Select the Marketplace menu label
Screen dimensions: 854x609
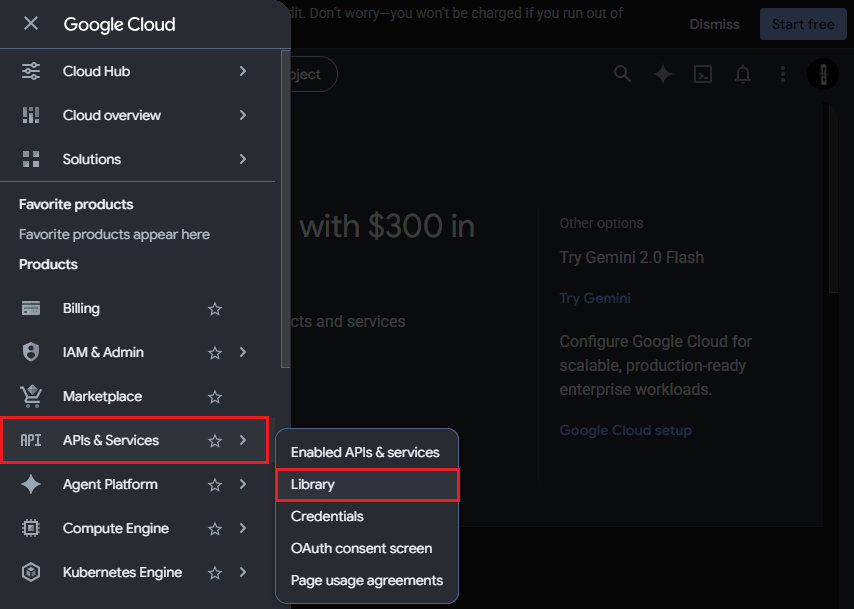[x=102, y=396]
